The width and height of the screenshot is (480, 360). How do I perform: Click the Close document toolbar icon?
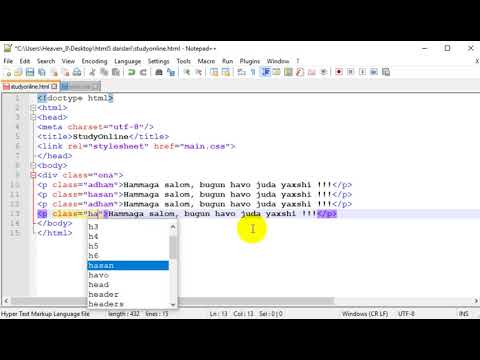pyautogui.click(x=54, y=72)
